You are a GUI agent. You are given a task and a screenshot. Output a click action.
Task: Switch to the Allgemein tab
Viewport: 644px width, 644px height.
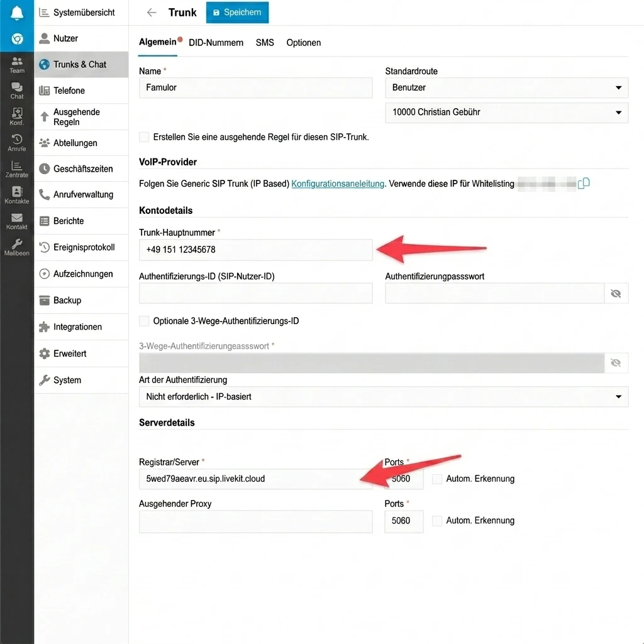158,42
